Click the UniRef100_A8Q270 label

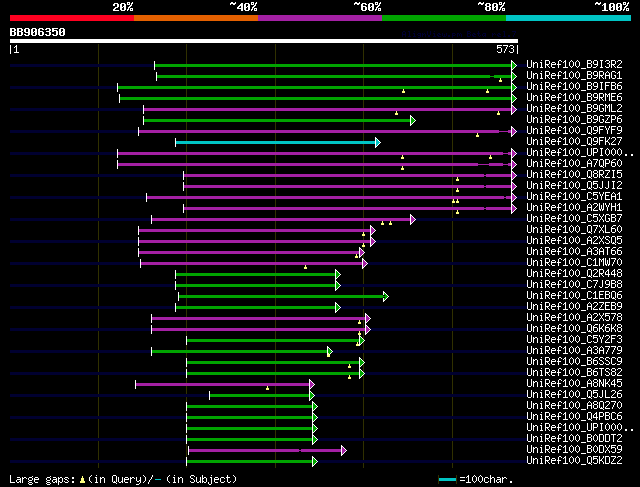point(574,406)
